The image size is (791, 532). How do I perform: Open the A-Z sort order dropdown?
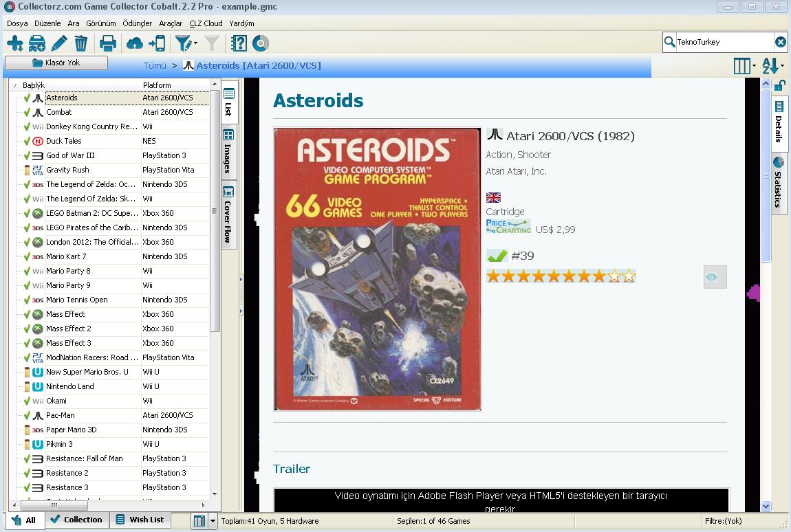[781, 66]
